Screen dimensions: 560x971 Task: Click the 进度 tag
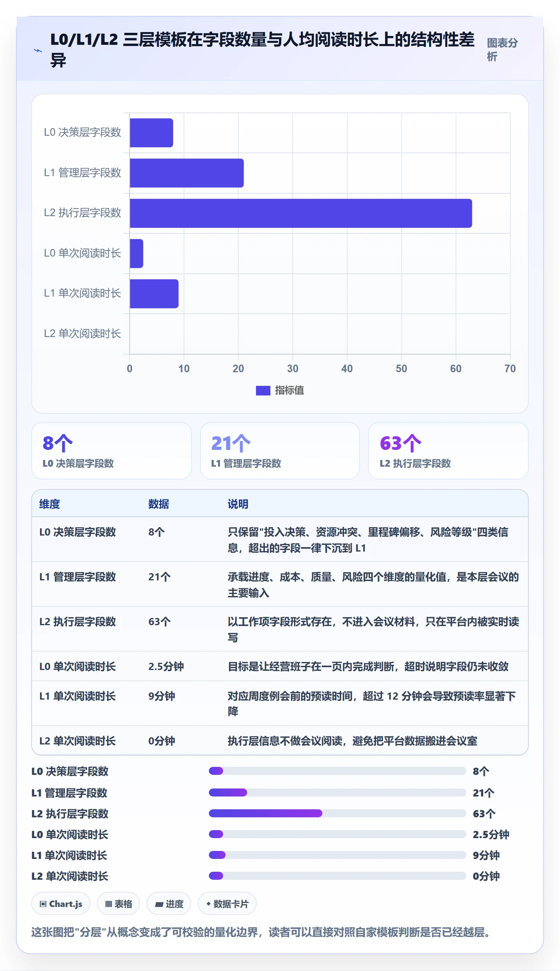tap(169, 904)
